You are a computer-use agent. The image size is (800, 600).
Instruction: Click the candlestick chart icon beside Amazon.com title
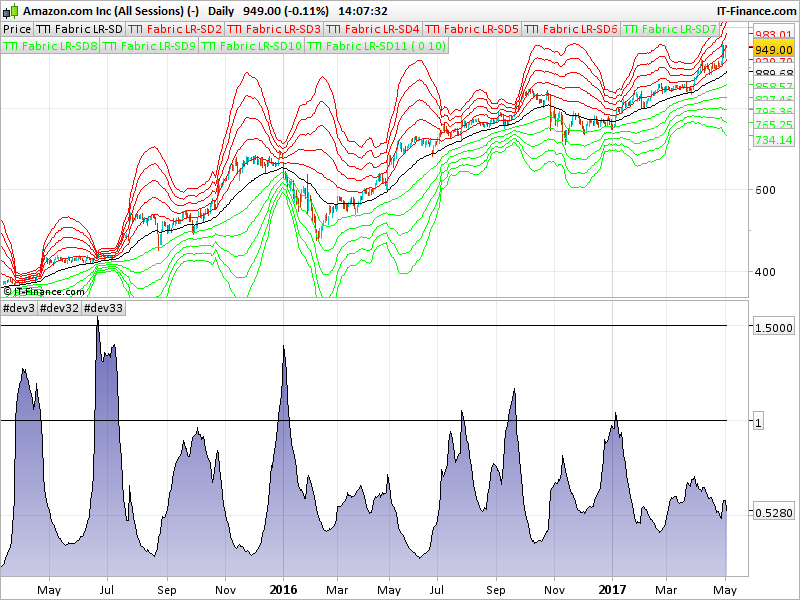(10, 11)
